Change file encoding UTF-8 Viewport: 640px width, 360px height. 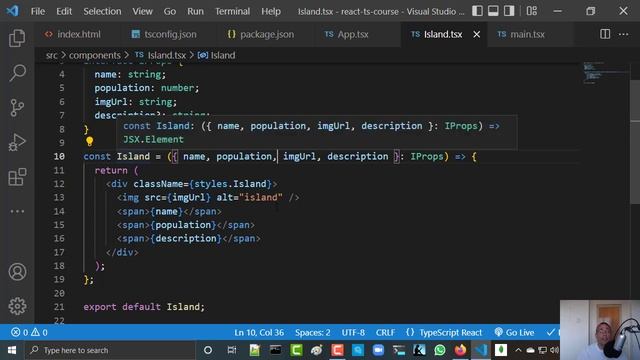pyautogui.click(x=353, y=333)
